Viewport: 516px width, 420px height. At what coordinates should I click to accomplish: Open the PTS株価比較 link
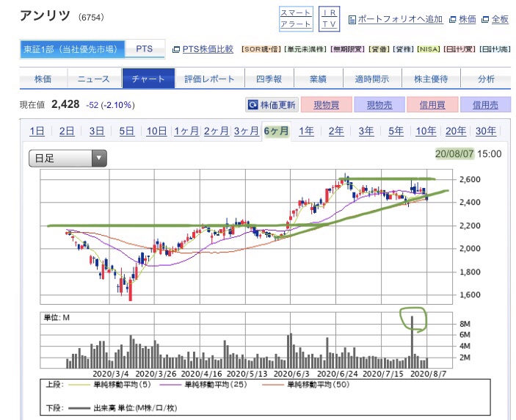click(208, 49)
